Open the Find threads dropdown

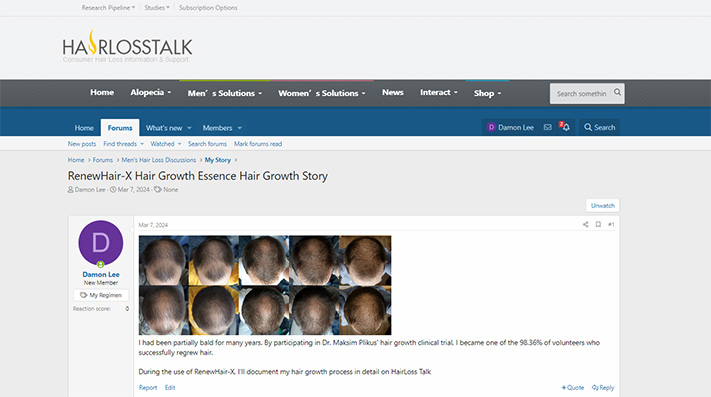pos(123,144)
